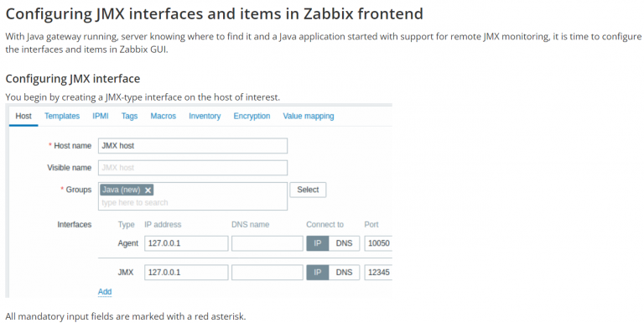Go to the Tags tab
644x323 pixels.
tap(129, 117)
